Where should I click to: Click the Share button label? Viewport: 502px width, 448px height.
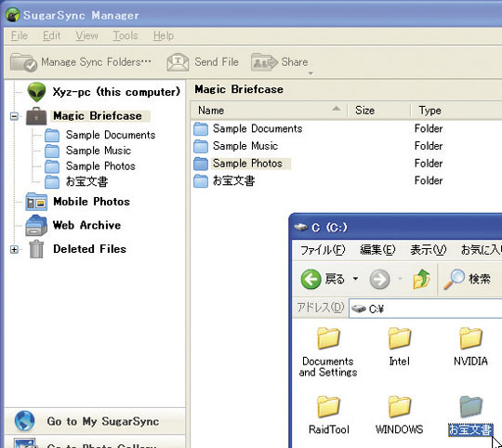tap(294, 62)
